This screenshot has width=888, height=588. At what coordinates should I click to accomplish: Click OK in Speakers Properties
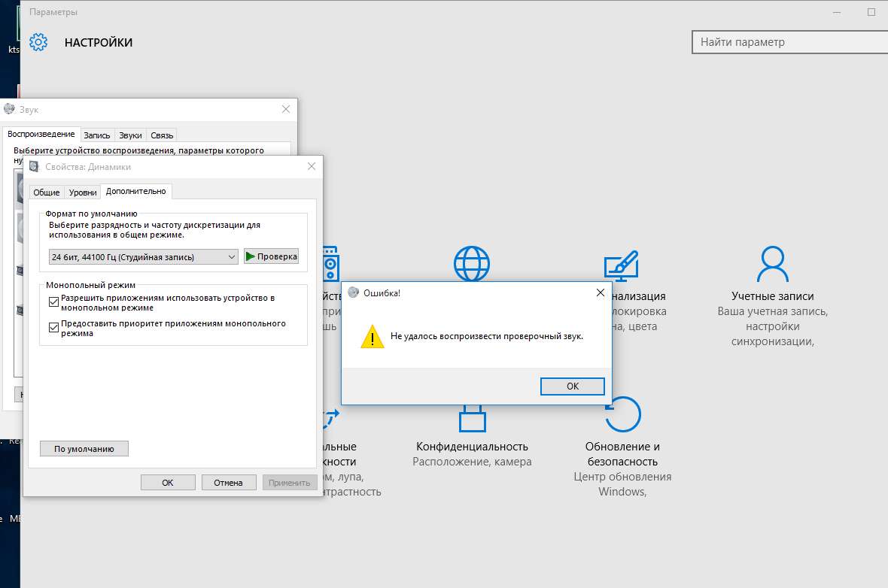(168, 483)
